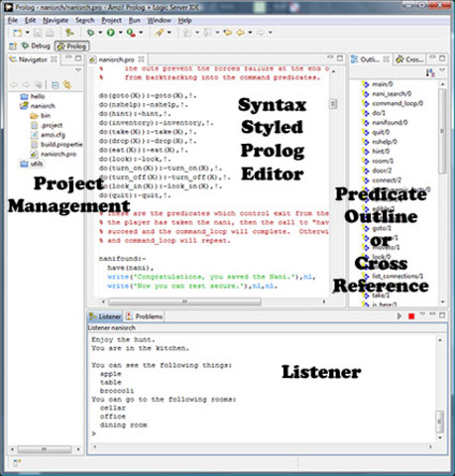Screen dimensions: 455x476
Task: Open the Run menu
Action: point(134,21)
